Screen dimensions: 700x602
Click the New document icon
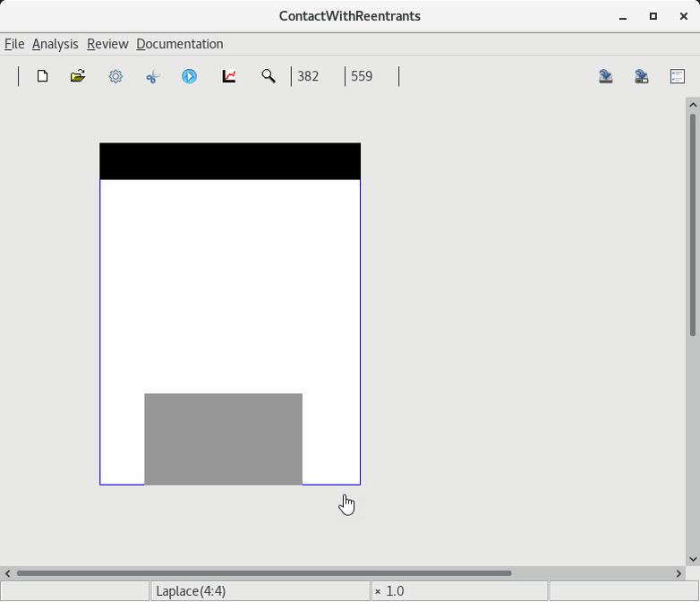coord(42,76)
